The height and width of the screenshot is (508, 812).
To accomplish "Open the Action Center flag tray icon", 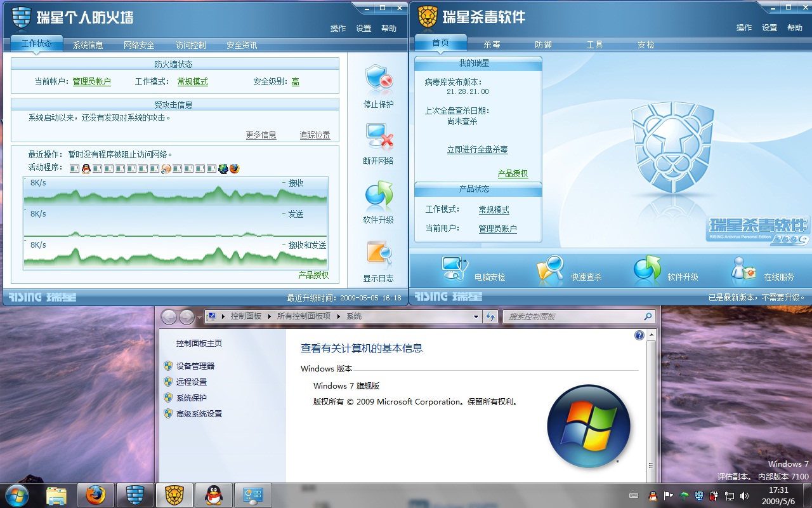I will pyautogui.click(x=668, y=495).
